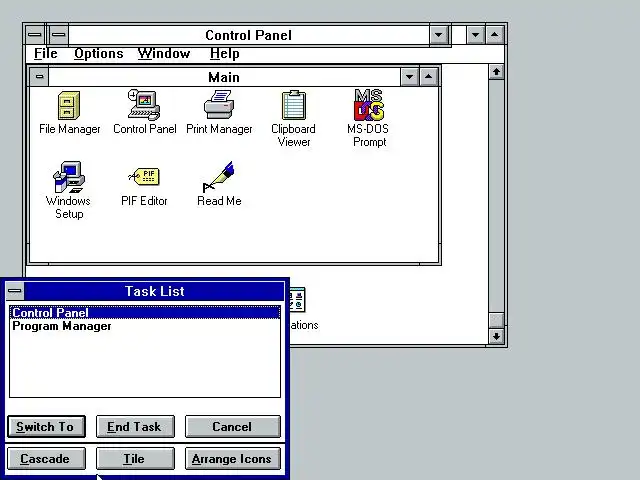
Task: Click the Arrange Icons button
Action: (x=233, y=459)
